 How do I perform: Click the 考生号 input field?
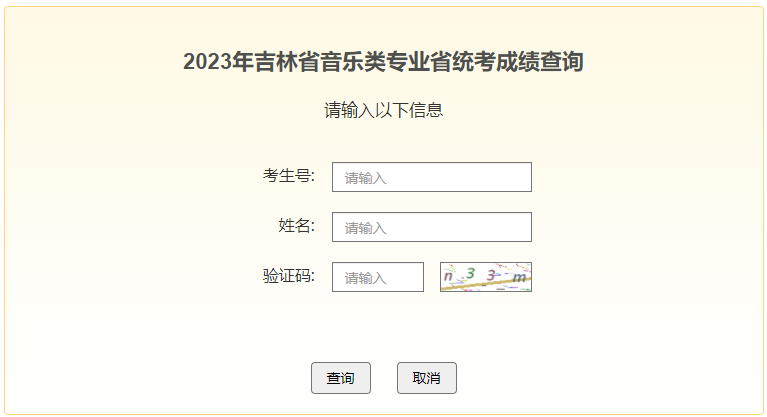pyautogui.click(x=431, y=177)
